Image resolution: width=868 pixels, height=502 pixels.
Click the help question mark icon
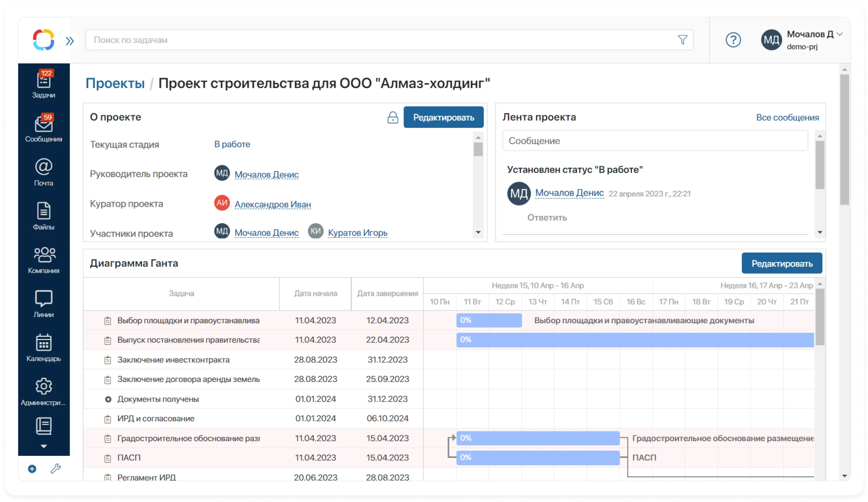click(x=733, y=40)
